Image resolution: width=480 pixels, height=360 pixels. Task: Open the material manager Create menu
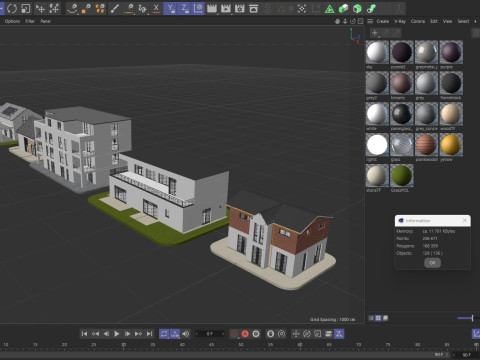pyautogui.click(x=383, y=21)
